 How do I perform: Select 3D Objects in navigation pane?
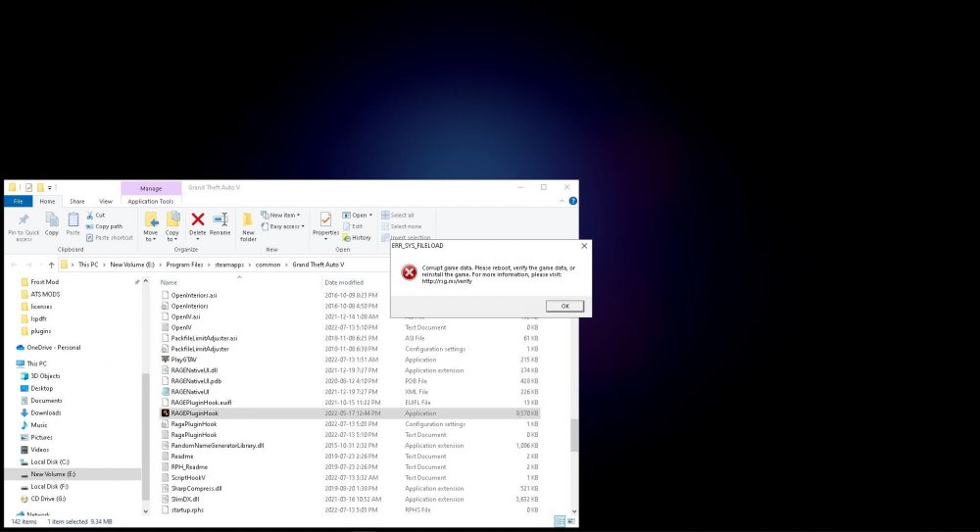click(45, 375)
